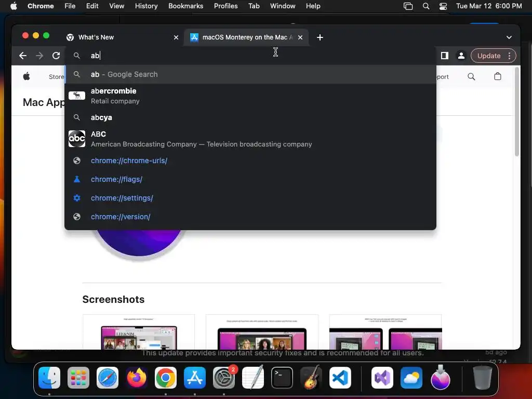Open Google Chrome from the Dock
Image resolution: width=532 pixels, height=399 pixels.
point(166,378)
